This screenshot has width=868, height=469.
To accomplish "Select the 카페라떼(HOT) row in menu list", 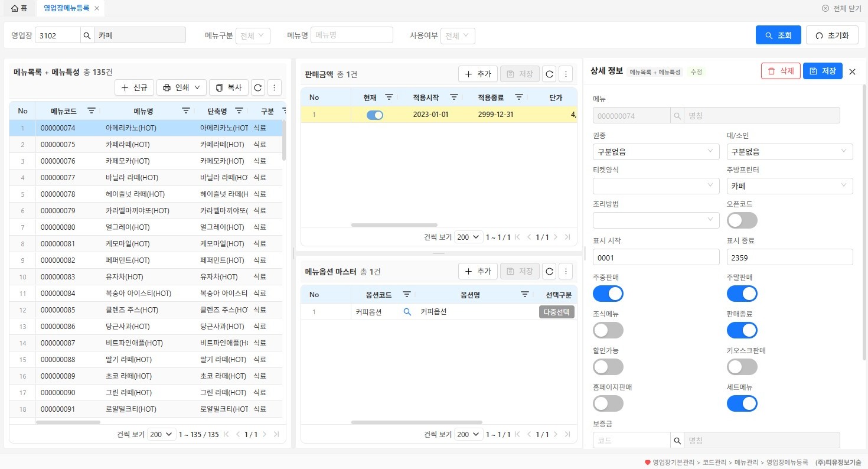I will tap(145, 144).
